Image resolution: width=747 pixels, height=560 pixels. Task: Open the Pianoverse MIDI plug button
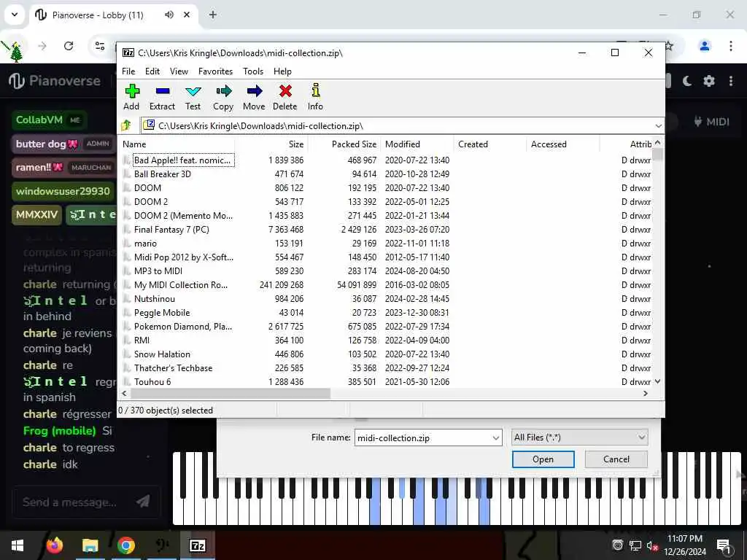[712, 122]
